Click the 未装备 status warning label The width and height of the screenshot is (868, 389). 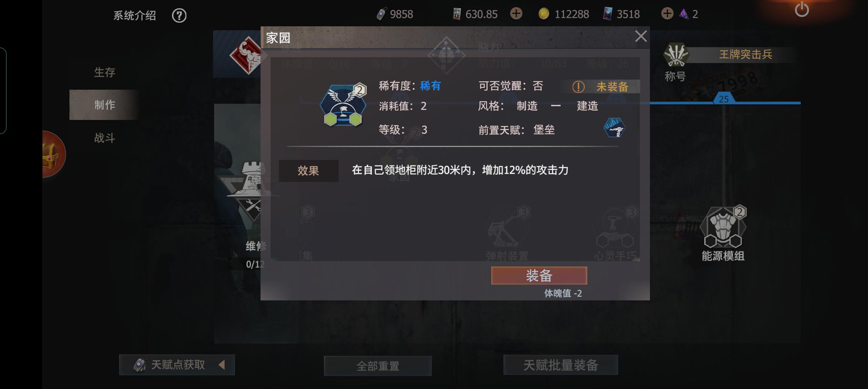point(600,86)
